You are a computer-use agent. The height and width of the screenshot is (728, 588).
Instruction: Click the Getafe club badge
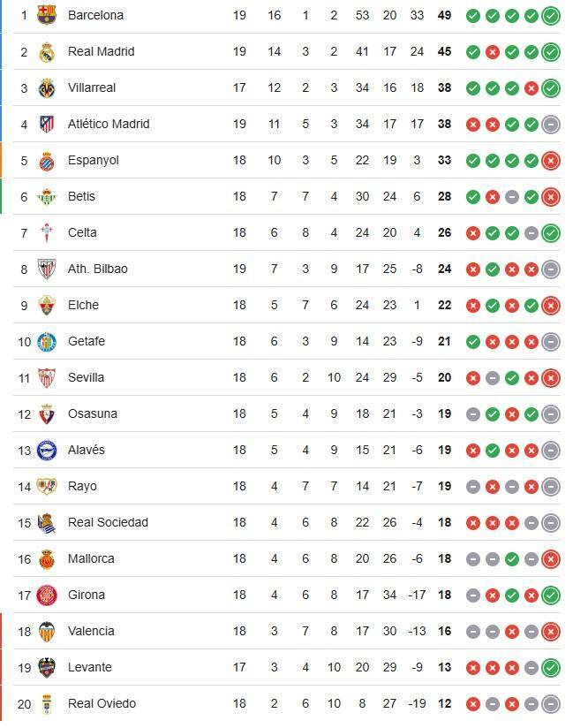click(x=47, y=341)
